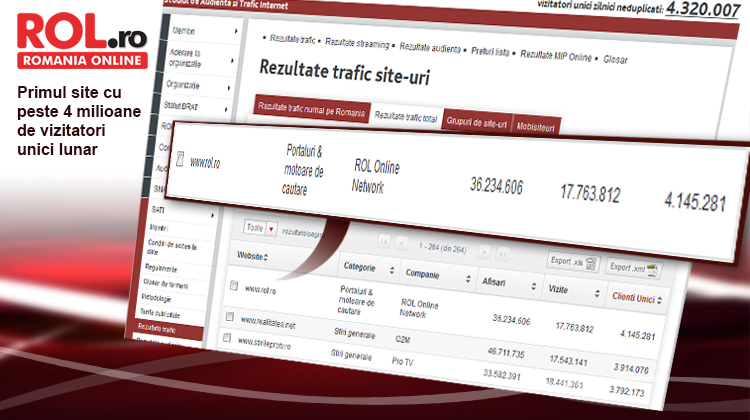Click the ROL.ro Romania Online logo

coord(82,41)
